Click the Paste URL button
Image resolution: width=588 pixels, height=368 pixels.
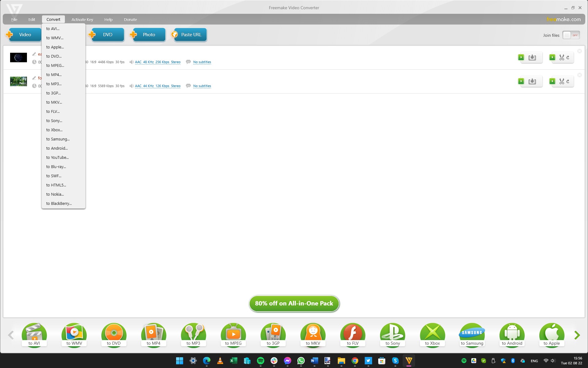[x=189, y=35]
